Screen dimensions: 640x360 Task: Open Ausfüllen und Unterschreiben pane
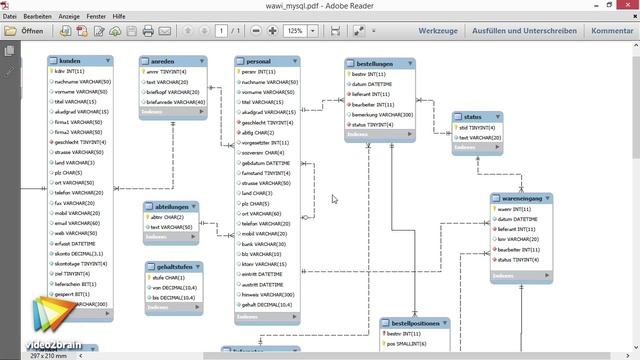click(524, 31)
